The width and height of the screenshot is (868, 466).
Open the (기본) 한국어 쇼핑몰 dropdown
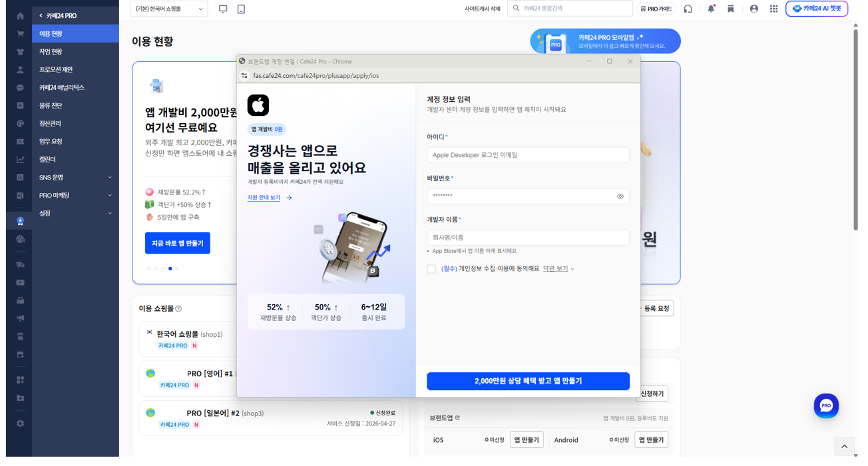tap(168, 9)
